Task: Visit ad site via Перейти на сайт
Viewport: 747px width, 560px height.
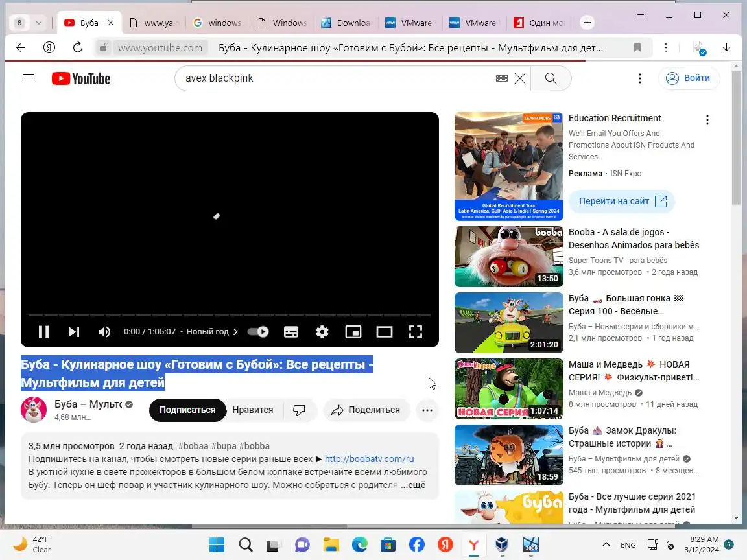Action: pyautogui.click(x=622, y=201)
